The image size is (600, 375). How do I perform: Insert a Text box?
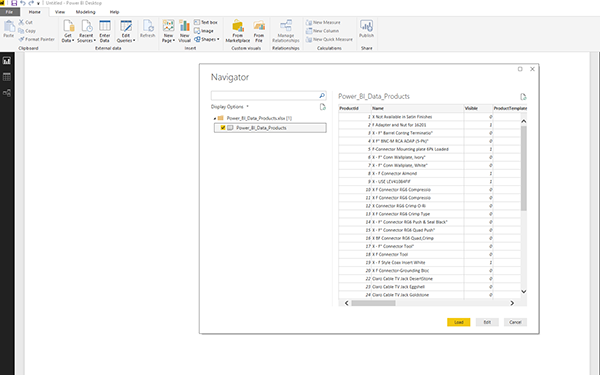point(205,22)
